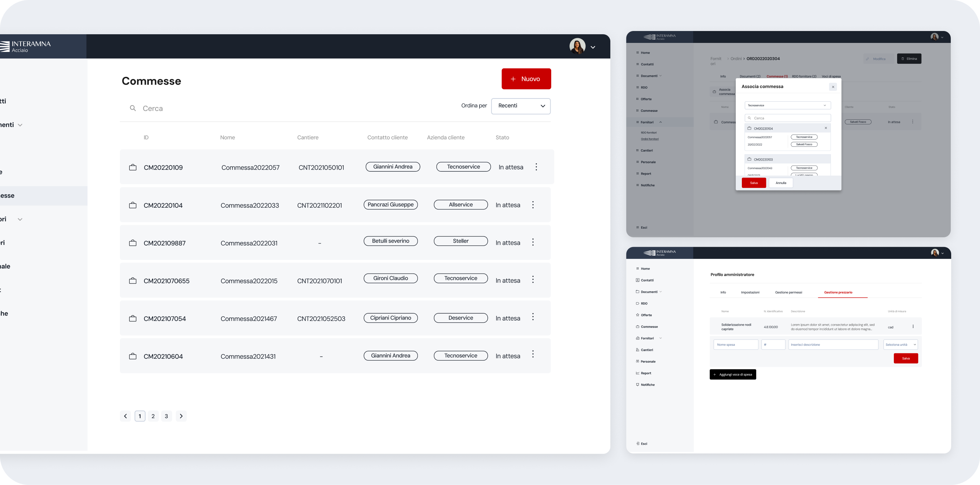
Task: Click the user avatar in the Commesse window header
Action: click(x=577, y=47)
